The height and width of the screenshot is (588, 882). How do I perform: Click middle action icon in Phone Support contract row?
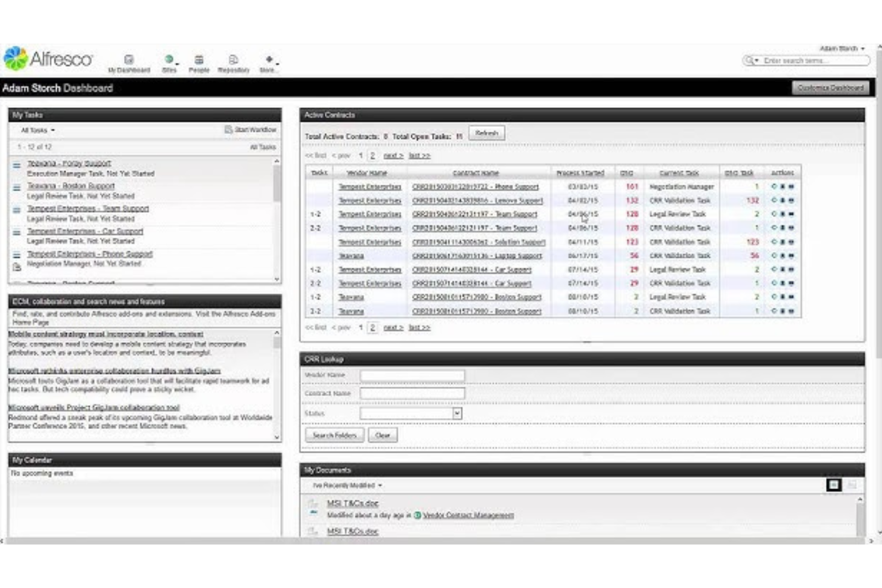[x=782, y=186]
